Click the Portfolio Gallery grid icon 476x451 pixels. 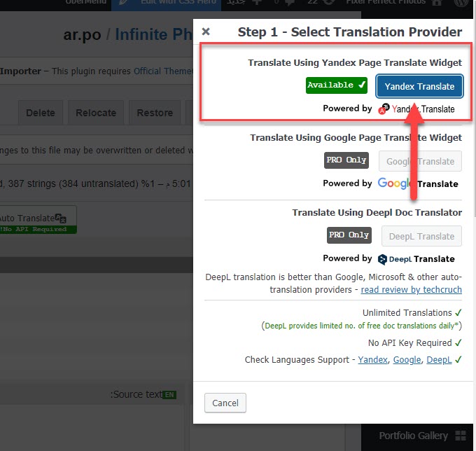pos(461,436)
